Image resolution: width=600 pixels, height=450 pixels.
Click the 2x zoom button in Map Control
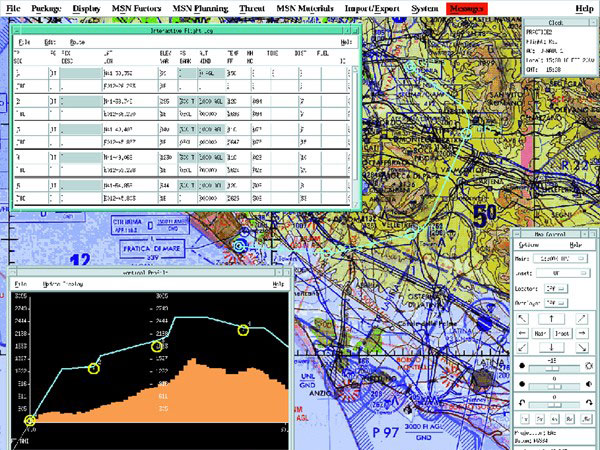tap(540, 419)
